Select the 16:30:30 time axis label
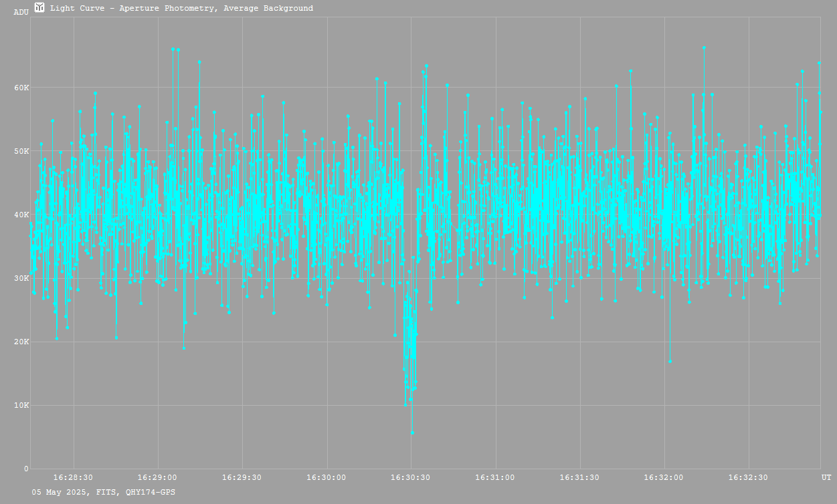 (x=411, y=477)
